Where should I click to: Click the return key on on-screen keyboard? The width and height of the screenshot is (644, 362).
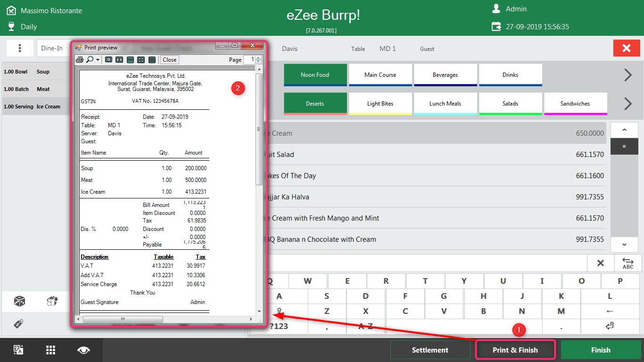coord(610,326)
